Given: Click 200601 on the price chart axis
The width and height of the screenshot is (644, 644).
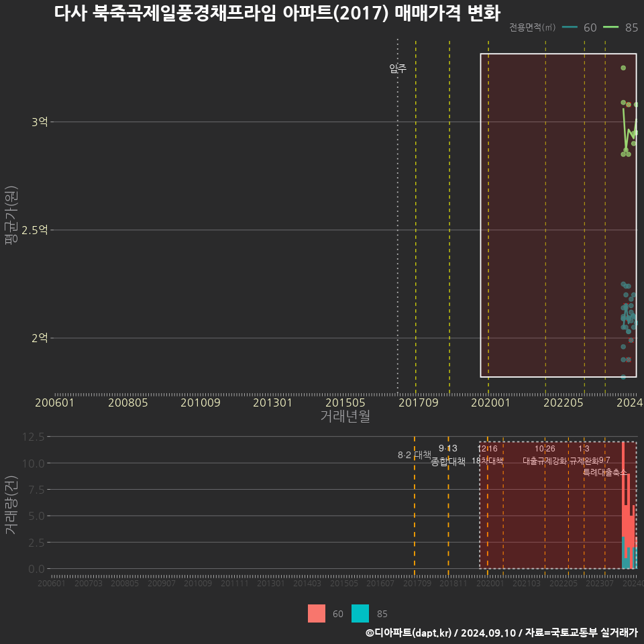Looking at the screenshot, I should tap(54, 402).
